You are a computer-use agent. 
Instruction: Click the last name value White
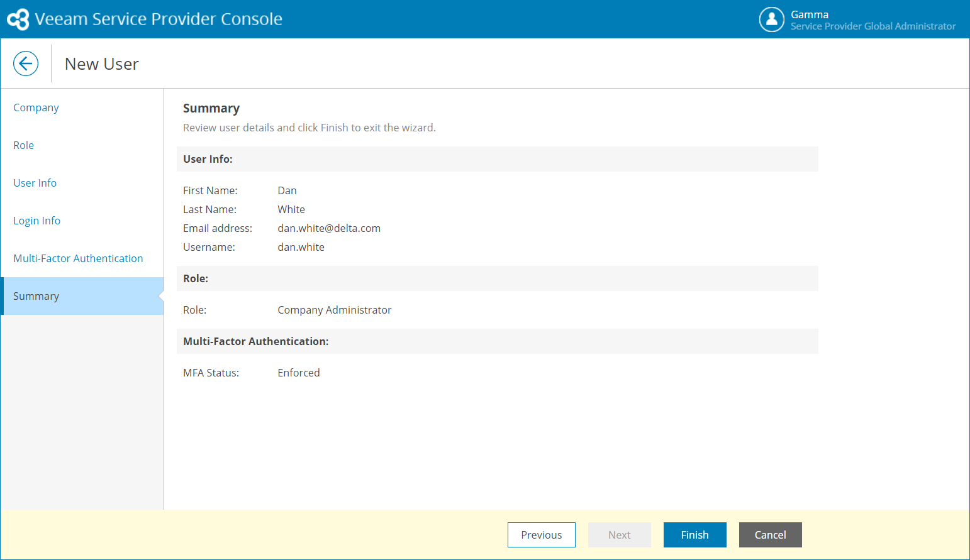point(291,209)
